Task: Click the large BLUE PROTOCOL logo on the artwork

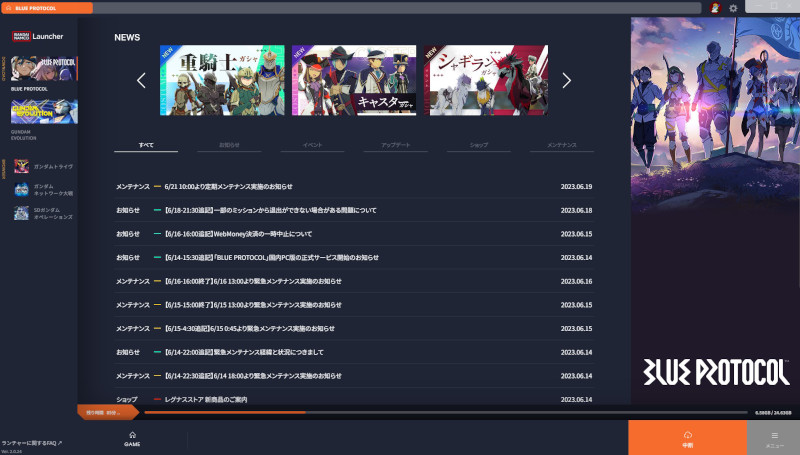Action: (x=716, y=372)
